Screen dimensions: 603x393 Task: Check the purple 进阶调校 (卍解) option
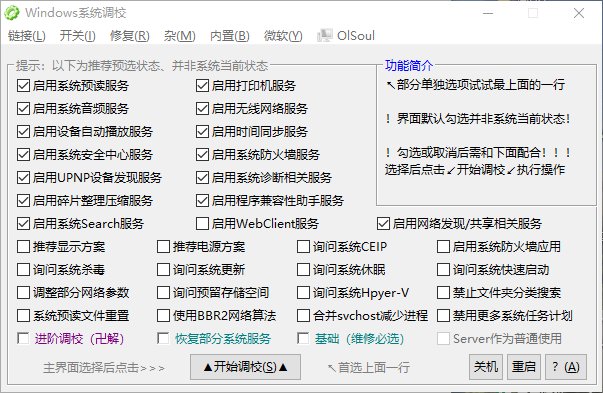pyautogui.click(x=23, y=339)
